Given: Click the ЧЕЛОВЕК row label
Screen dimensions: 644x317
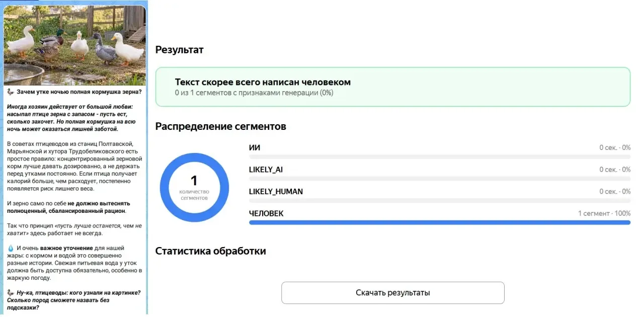Looking at the screenshot, I should point(266,213).
